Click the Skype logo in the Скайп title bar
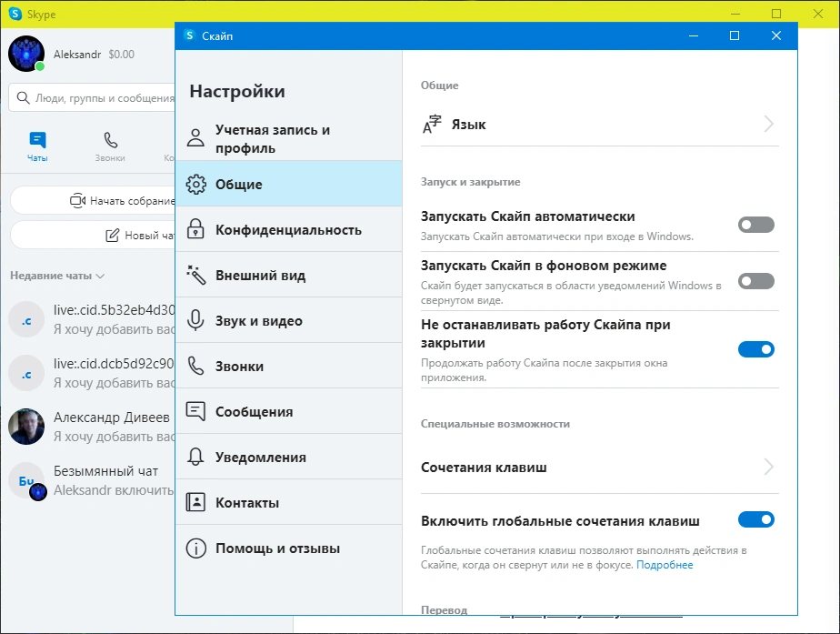 point(189,35)
